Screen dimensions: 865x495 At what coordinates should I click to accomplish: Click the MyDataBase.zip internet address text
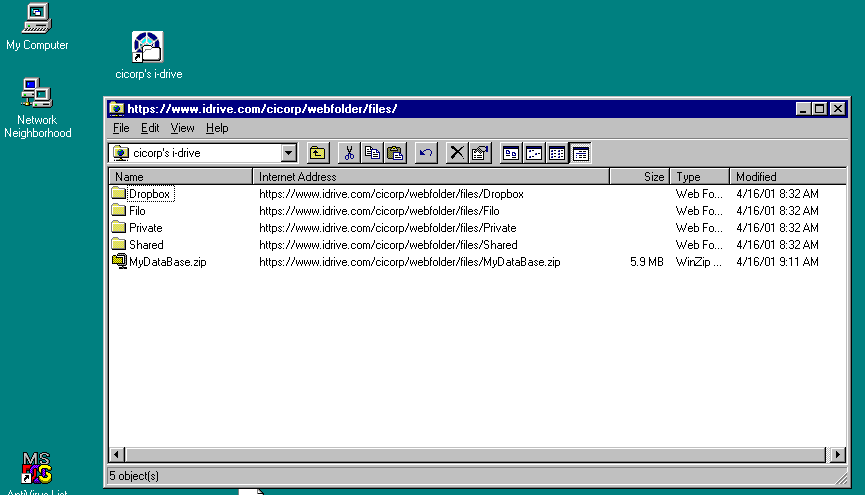tap(409, 262)
